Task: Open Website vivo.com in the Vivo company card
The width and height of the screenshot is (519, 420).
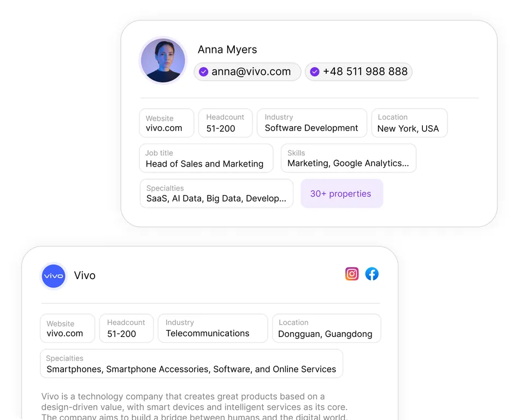Action: coord(68,328)
